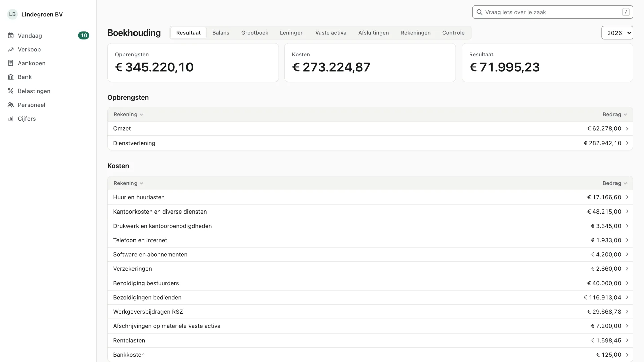Select the Aankopen receipt icon
The width and height of the screenshot is (644, 362).
(11, 63)
